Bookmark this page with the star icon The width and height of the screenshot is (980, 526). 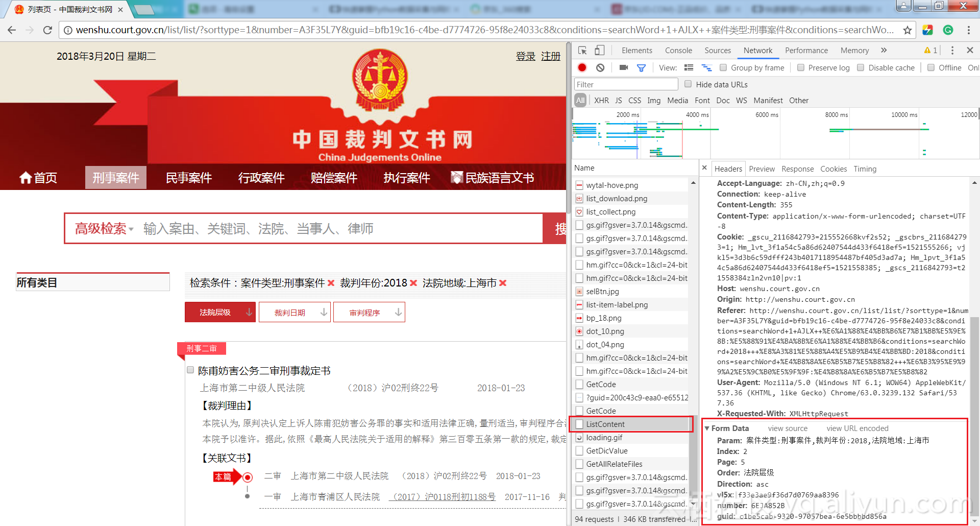907,30
